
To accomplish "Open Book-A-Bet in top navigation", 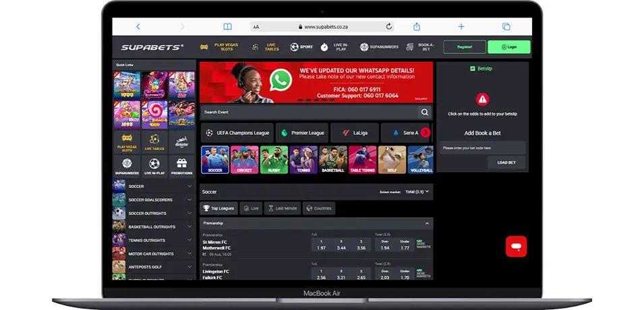I will pos(420,47).
